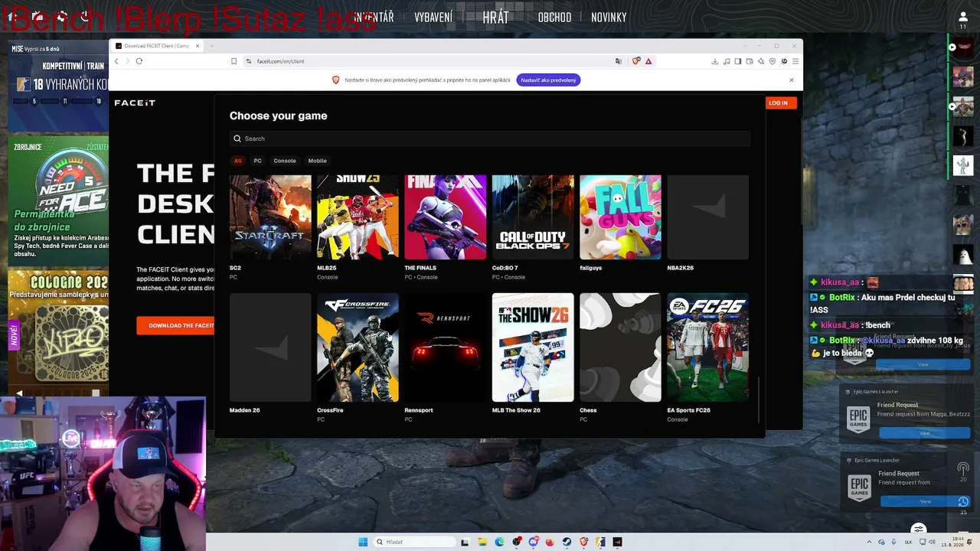Screen dimensions: 980x551
Task: Choose the NBA2K26 placeholder card
Action: 707,217
